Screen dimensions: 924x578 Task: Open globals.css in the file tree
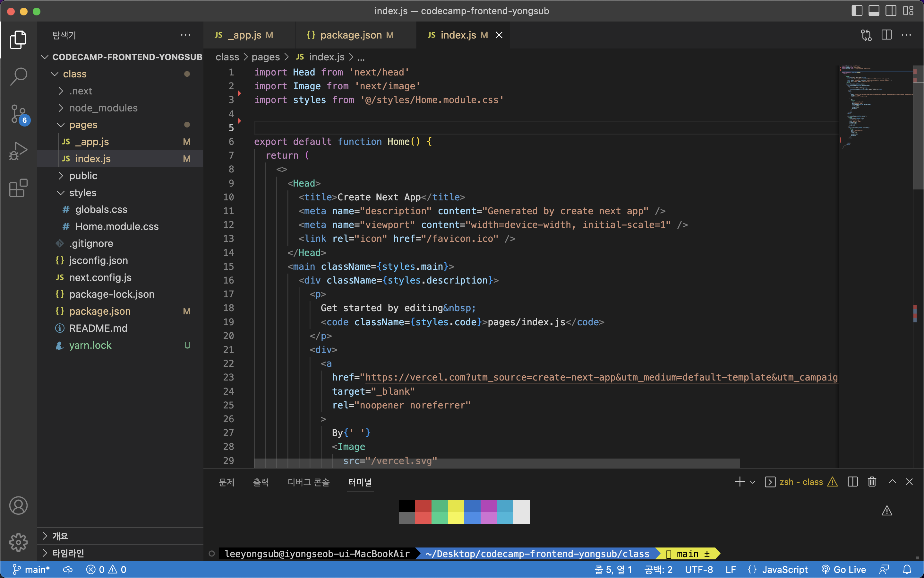coord(120,209)
